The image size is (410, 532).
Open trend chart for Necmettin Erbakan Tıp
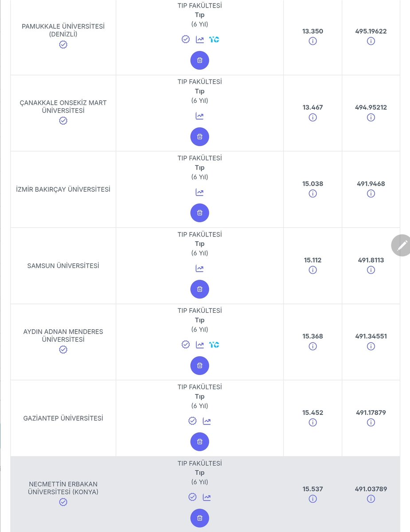[x=207, y=497]
